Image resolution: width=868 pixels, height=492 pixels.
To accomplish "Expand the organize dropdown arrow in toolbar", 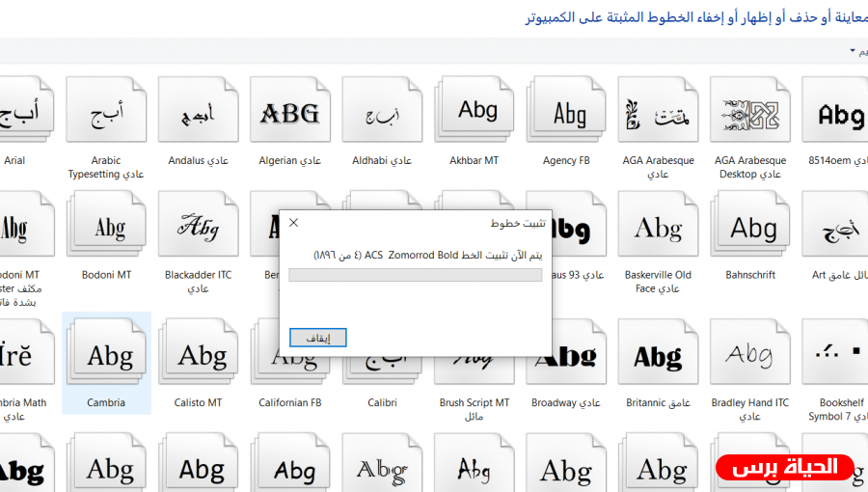I will pyautogui.click(x=854, y=51).
